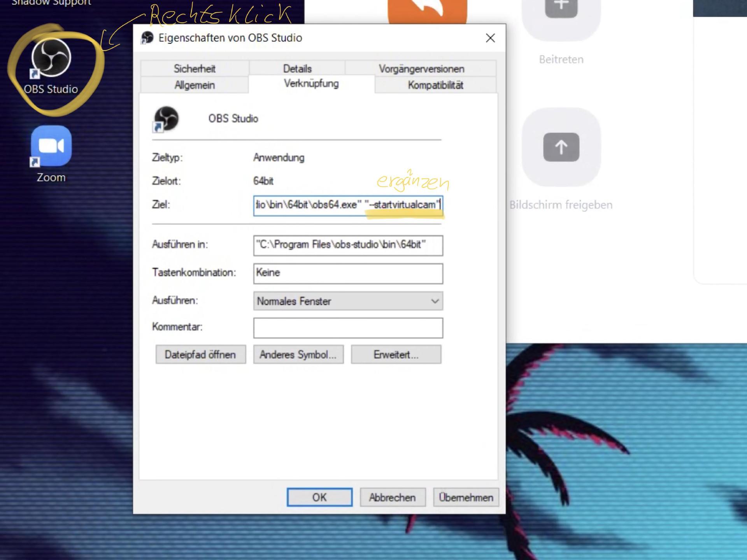Click the Abbrechen button
The width and height of the screenshot is (747, 560).
(x=392, y=497)
